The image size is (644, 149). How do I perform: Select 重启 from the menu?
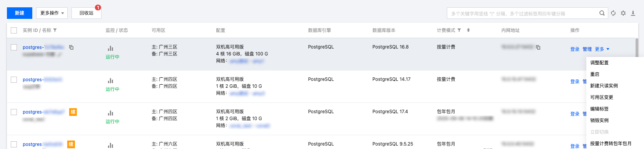tap(595, 74)
